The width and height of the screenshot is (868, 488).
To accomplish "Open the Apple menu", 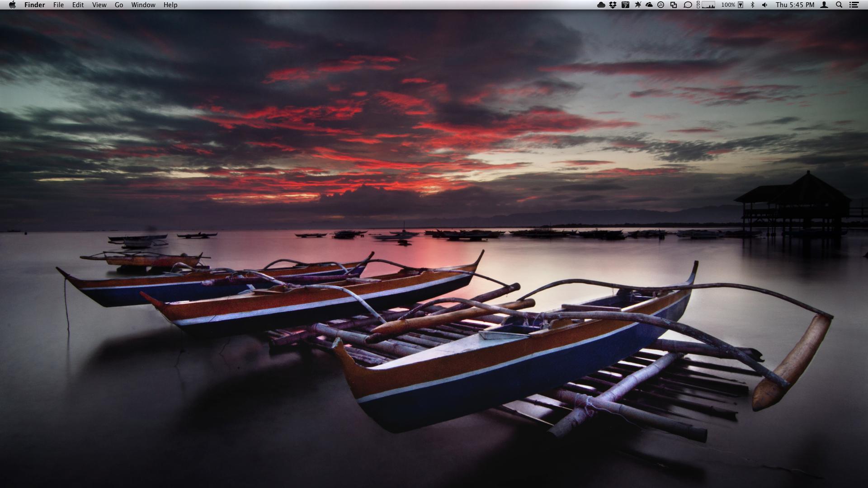I will [12, 5].
